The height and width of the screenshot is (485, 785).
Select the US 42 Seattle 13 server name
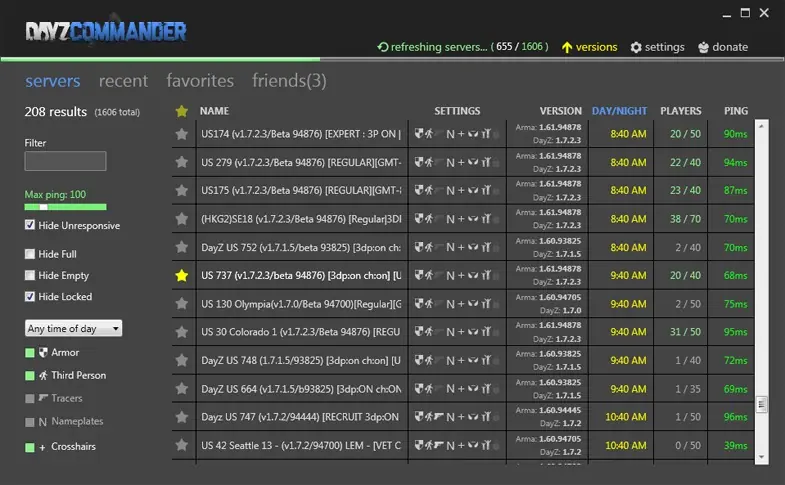click(301, 445)
